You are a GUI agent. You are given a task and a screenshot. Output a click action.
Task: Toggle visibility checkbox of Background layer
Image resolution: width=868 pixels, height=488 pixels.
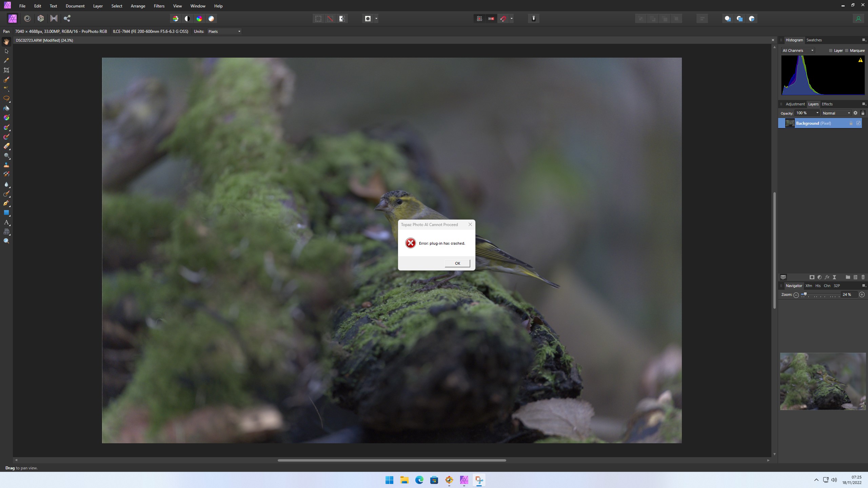pos(859,123)
